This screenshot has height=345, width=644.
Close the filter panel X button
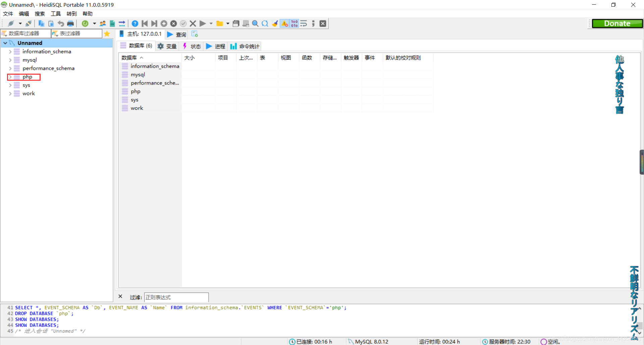[120, 296]
